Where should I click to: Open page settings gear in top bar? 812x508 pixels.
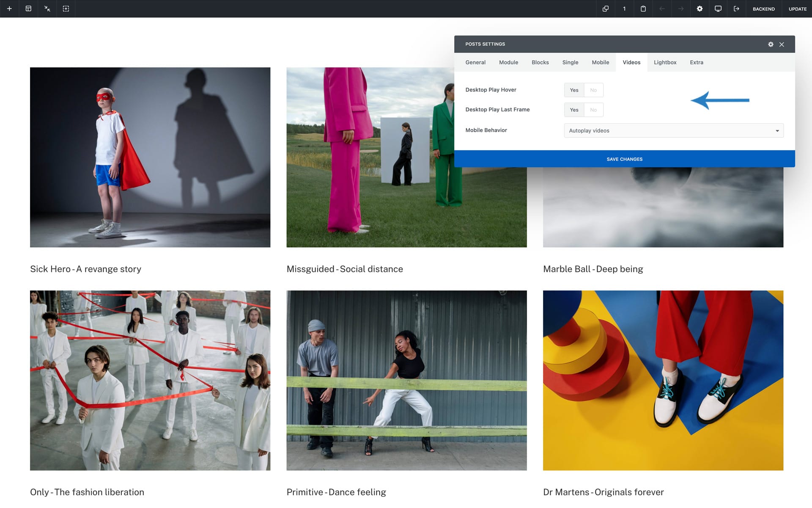700,8
